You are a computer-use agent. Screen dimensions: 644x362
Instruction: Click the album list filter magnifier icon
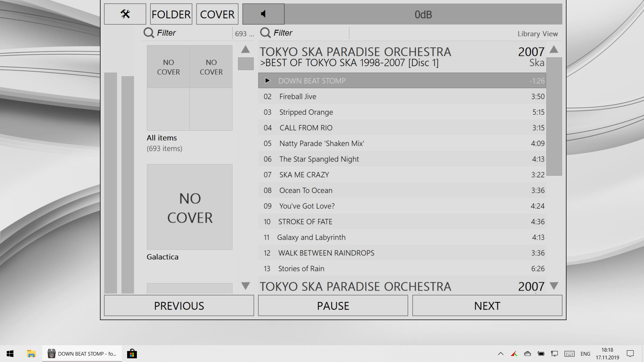click(149, 33)
